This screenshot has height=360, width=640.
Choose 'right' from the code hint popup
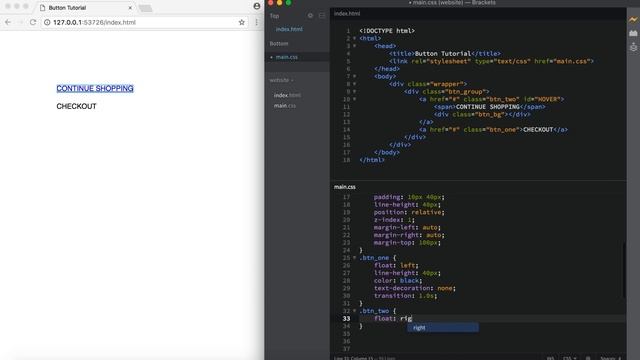[x=443, y=327]
